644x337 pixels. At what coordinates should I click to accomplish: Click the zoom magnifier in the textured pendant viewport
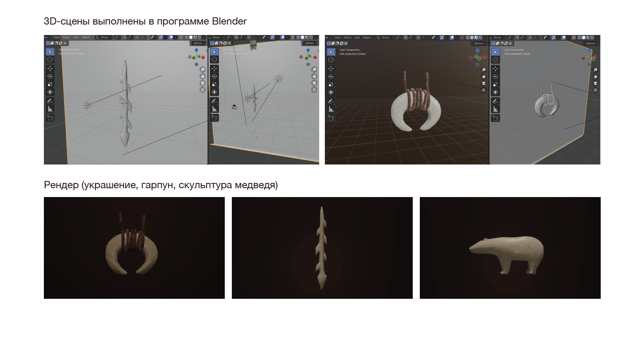[x=484, y=70]
